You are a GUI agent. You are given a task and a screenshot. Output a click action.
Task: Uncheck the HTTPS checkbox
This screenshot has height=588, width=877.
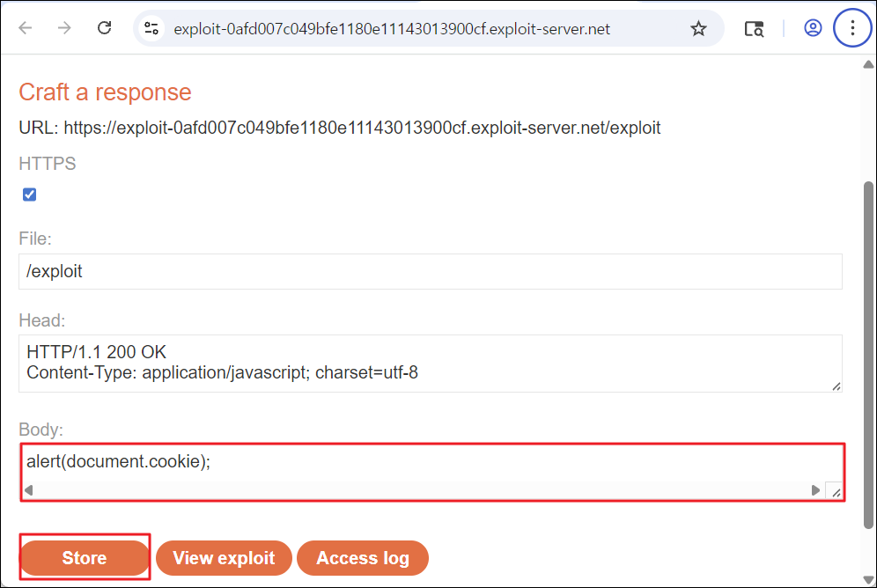tap(30, 195)
